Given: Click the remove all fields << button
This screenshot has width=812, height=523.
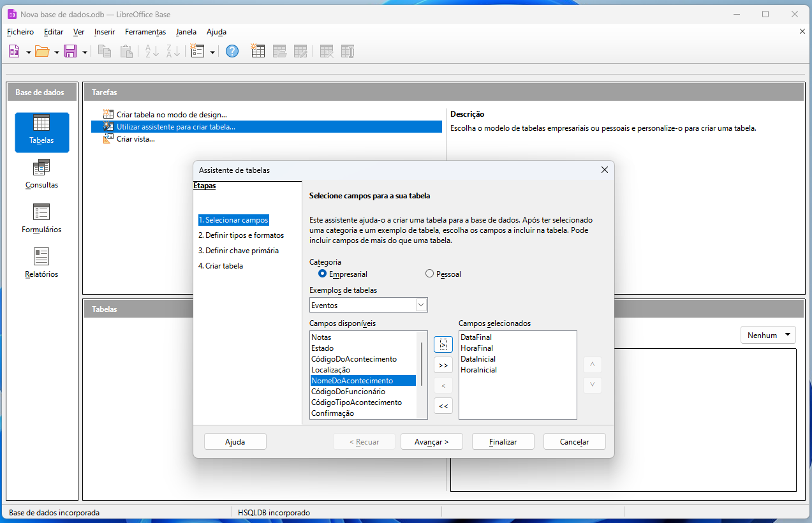Looking at the screenshot, I should [x=443, y=406].
